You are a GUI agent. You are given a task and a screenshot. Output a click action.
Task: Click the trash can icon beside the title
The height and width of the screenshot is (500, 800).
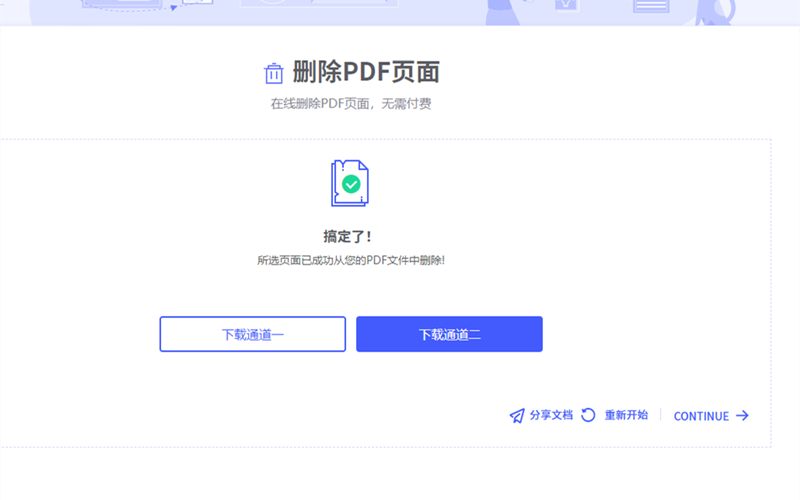point(273,73)
